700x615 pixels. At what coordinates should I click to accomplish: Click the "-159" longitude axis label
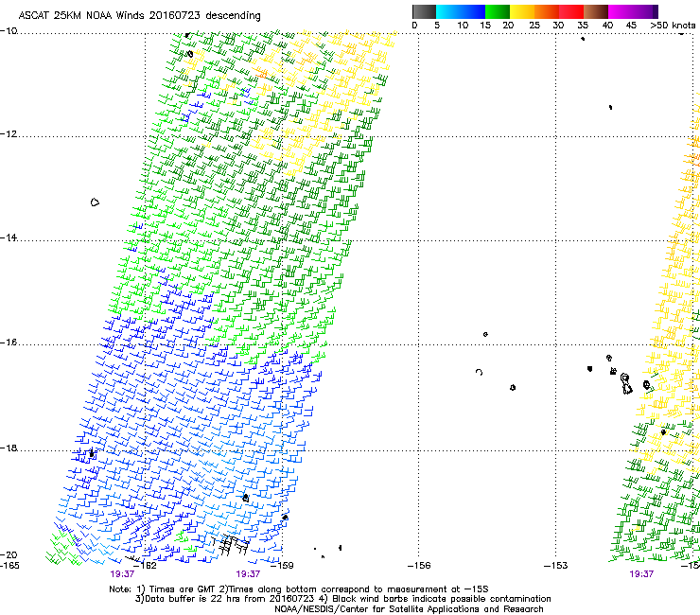282,566
